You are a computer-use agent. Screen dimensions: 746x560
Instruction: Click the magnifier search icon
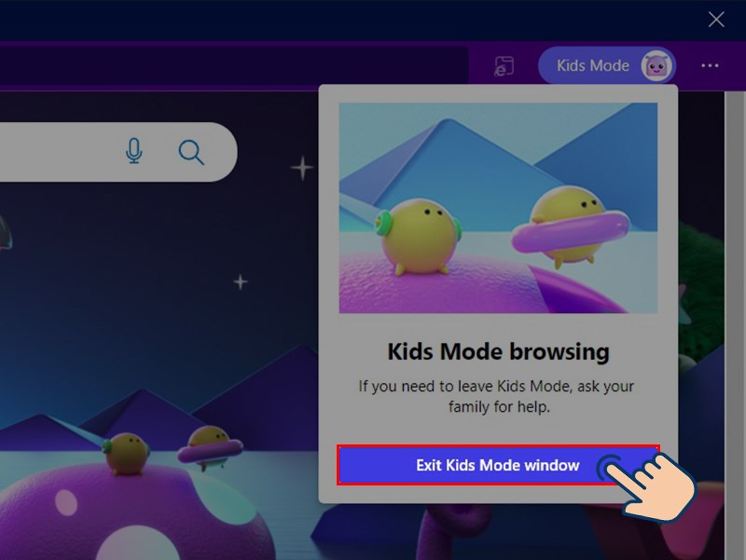click(191, 153)
